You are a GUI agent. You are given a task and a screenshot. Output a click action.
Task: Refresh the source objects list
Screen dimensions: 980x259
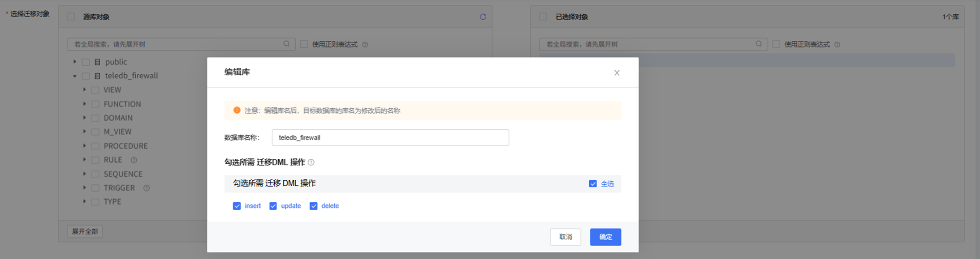click(483, 17)
